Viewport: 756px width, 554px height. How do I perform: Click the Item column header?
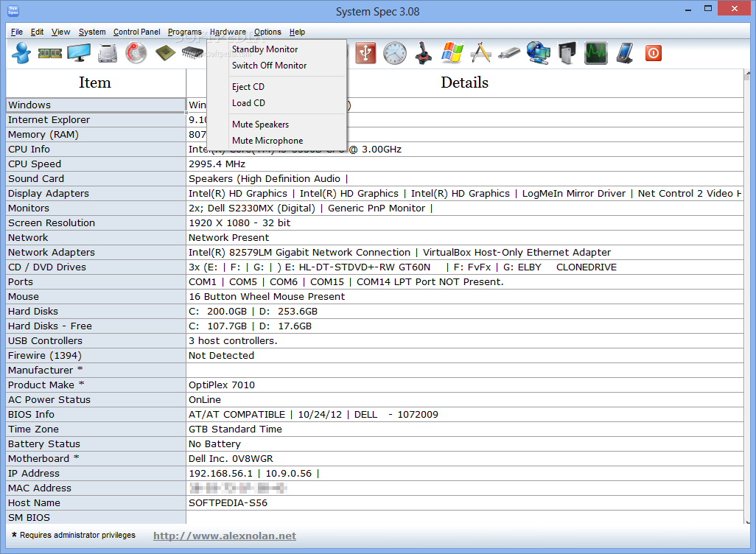(x=96, y=83)
